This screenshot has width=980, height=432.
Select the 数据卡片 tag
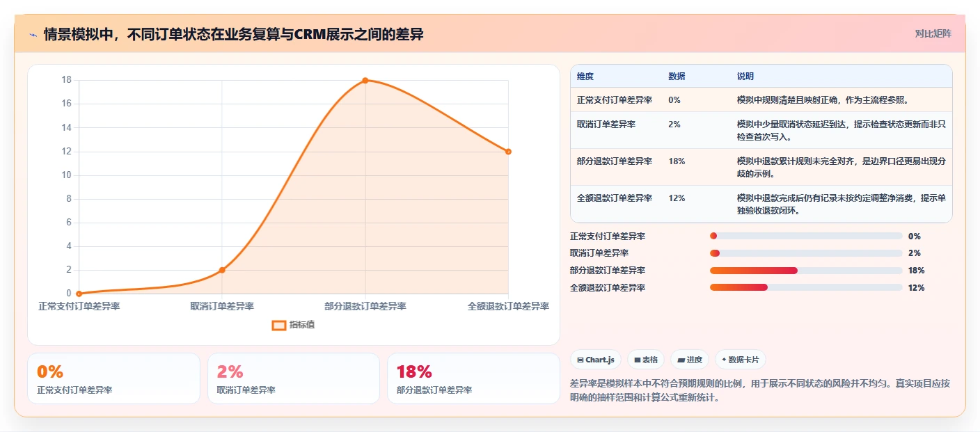740,360
